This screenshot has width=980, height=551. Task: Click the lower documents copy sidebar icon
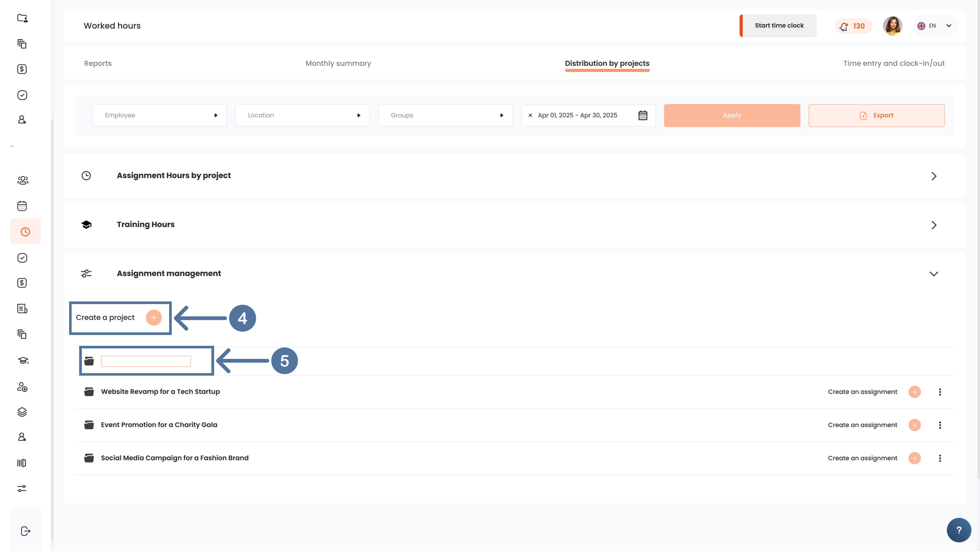click(x=22, y=334)
